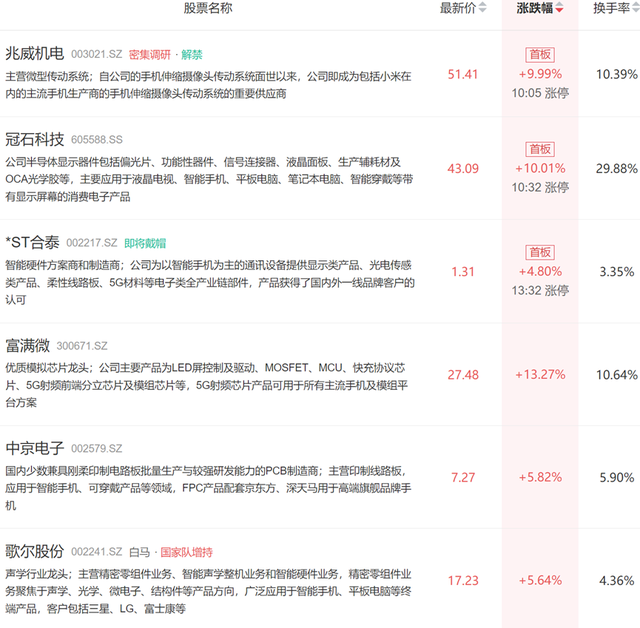Select stock code 002241.SZ

97,552
